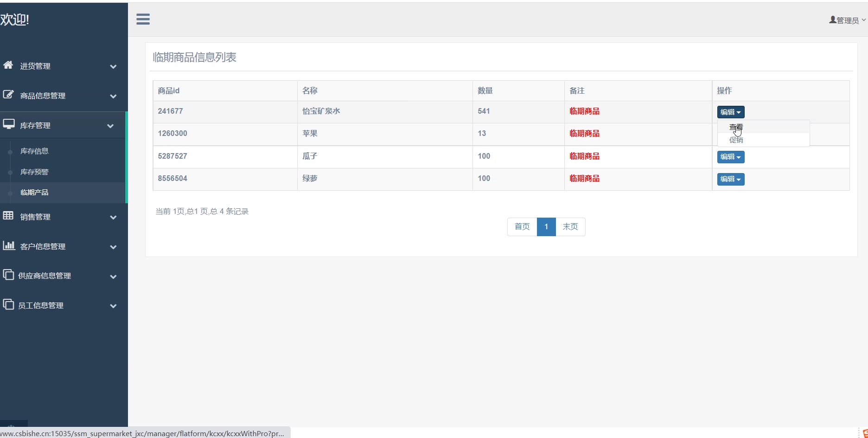The image size is (868, 438).
Task: Select 查看 from the open dropdown menu
Action: (736, 127)
